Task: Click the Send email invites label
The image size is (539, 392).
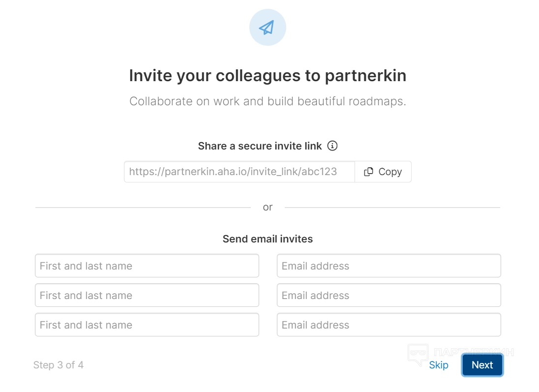Action: coord(268,239)
